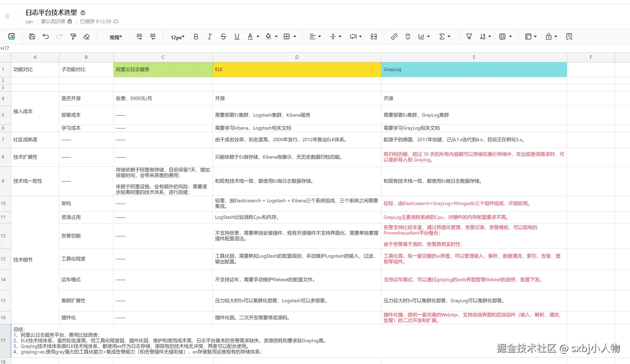
Task: Undo the last action
Action: coord(46,37)
